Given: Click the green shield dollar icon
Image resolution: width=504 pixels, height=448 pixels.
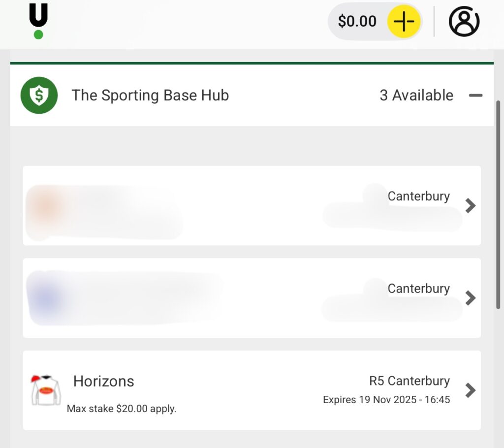Looking at the screenshot, I should pyautogui.click(x=39, y=96).
